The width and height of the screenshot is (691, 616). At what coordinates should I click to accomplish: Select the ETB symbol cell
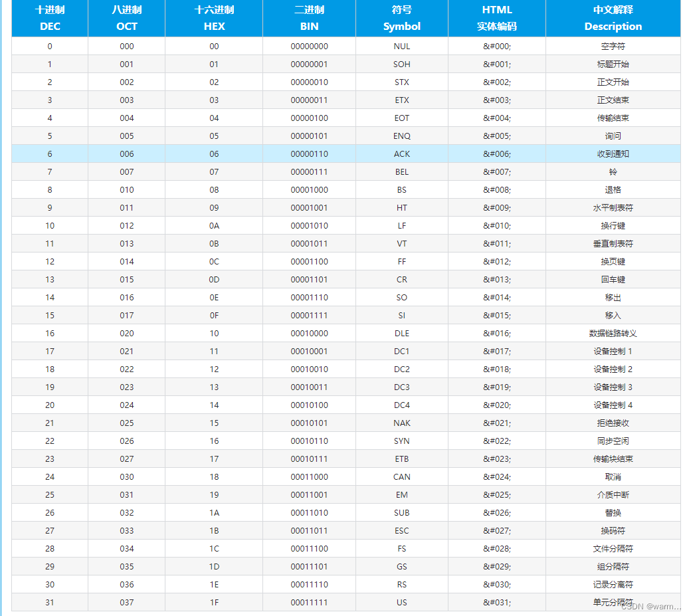[x=402, y=459]
